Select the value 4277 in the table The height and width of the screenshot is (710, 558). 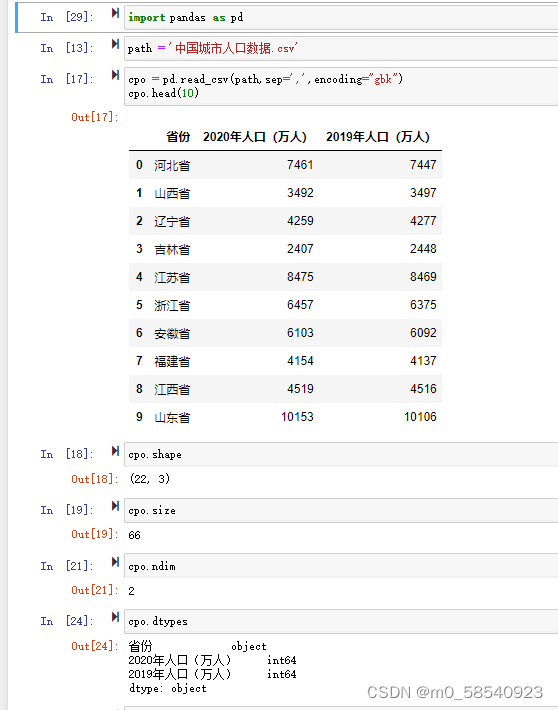tap(423, 221)
